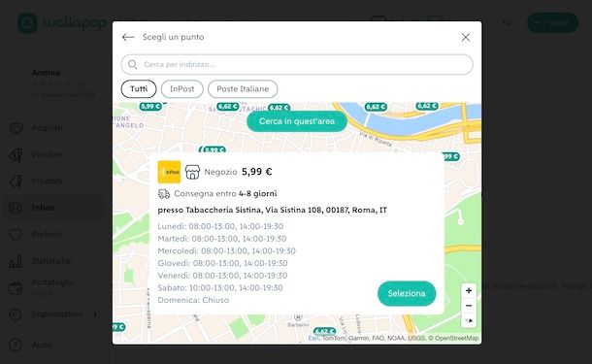Zoom in the map with plus
592x364 pixels.
469,290
